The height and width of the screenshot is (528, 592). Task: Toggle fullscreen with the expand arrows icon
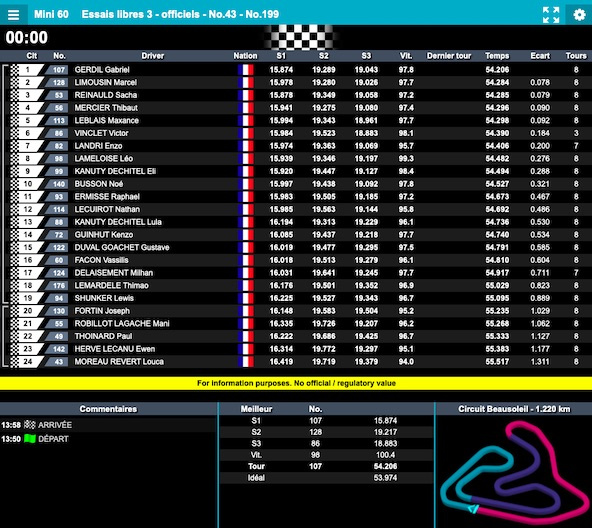551,15
